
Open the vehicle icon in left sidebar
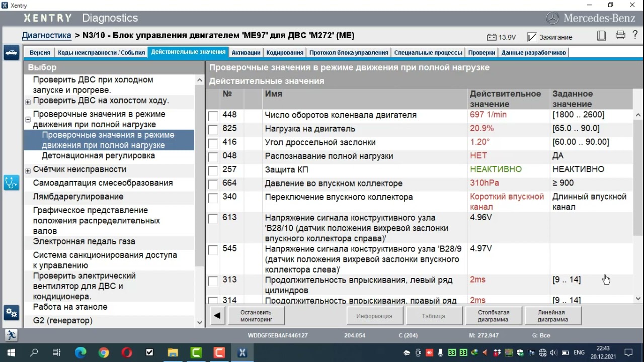[11, 52]
